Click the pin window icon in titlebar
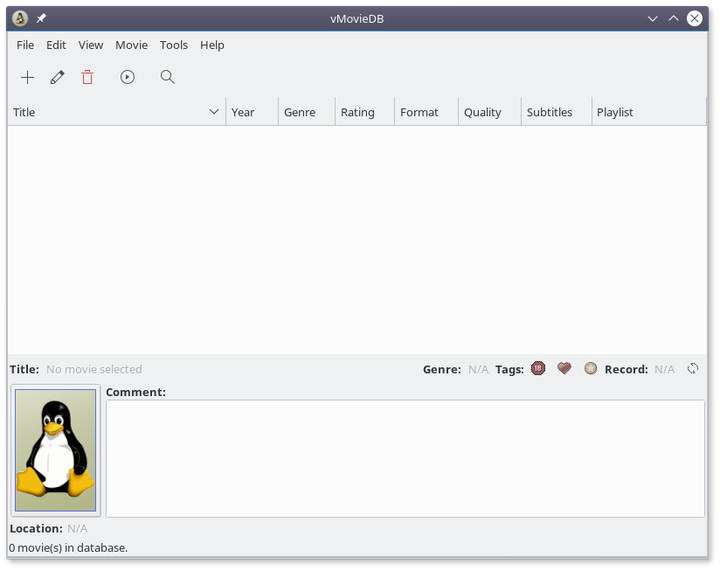 coord(41,18)
